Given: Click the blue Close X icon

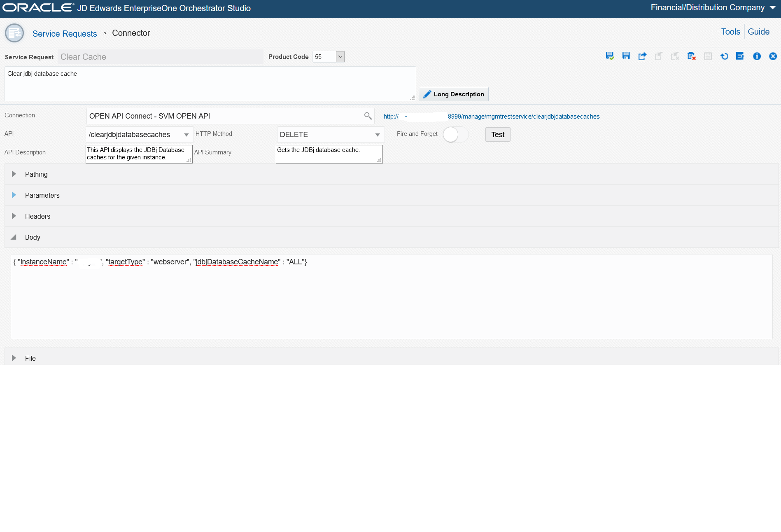Looking at the screenshot, I should (773, 56).
